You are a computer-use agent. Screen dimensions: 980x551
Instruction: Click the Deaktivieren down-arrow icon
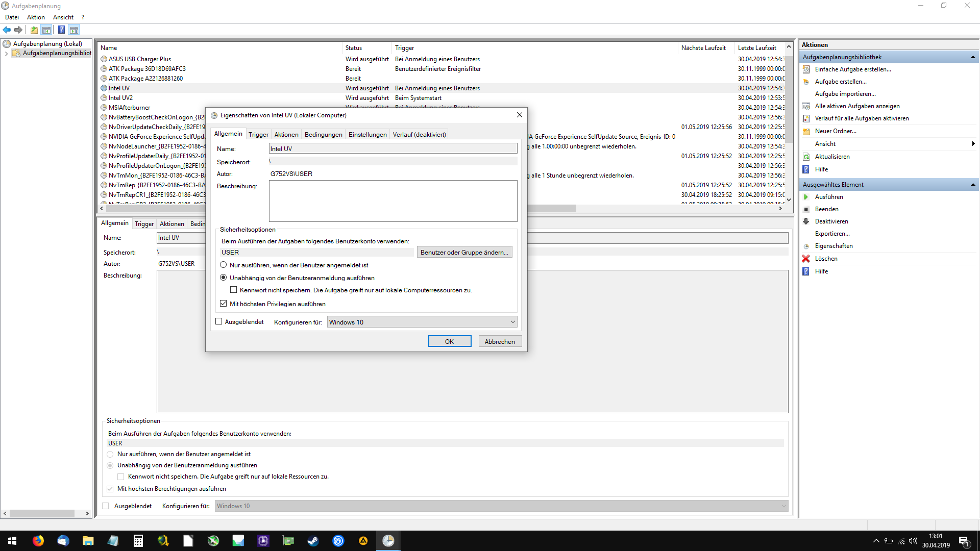click(806, 221)
